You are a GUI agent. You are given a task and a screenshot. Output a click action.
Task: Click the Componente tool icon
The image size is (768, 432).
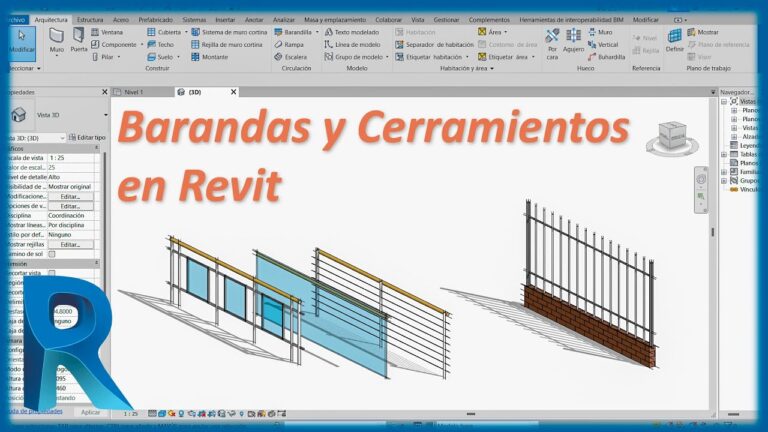pyautogui.click(x=96, y=45)
